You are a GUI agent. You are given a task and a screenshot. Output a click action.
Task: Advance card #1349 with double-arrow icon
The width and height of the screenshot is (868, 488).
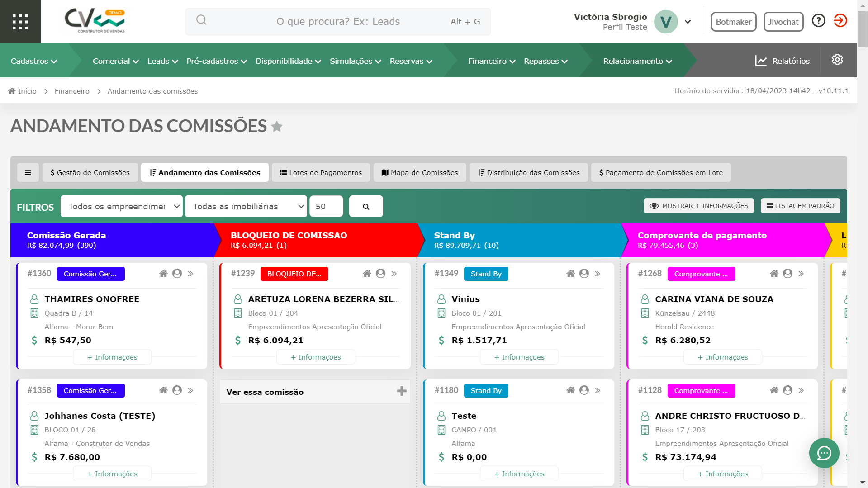click(x=598, y=274)
